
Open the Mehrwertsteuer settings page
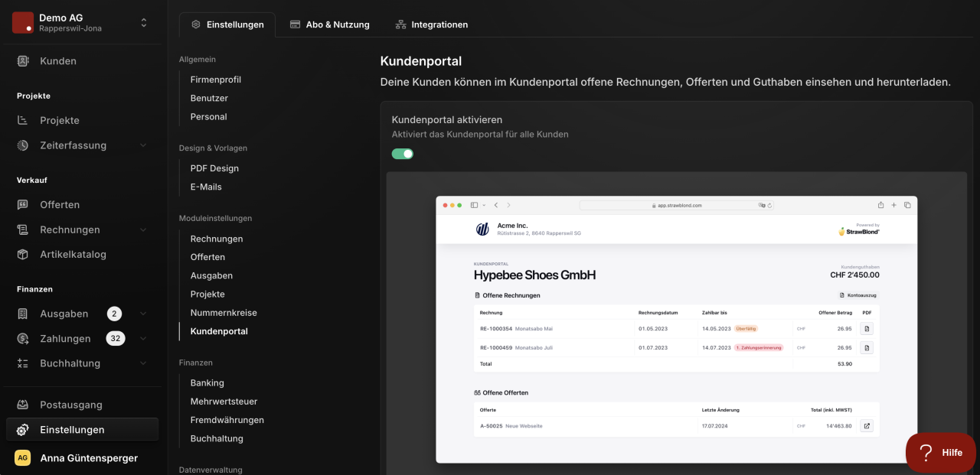click(224, 402)
